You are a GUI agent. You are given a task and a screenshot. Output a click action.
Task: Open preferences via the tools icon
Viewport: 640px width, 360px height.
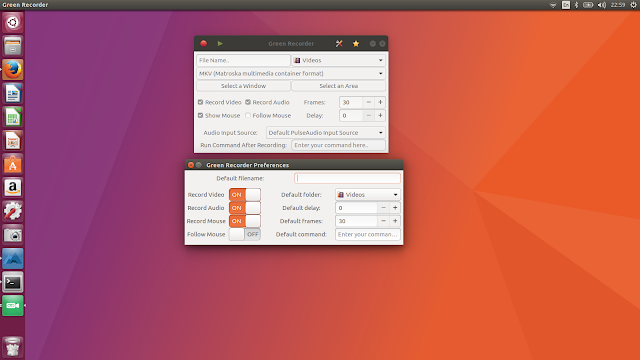(339, 44)
